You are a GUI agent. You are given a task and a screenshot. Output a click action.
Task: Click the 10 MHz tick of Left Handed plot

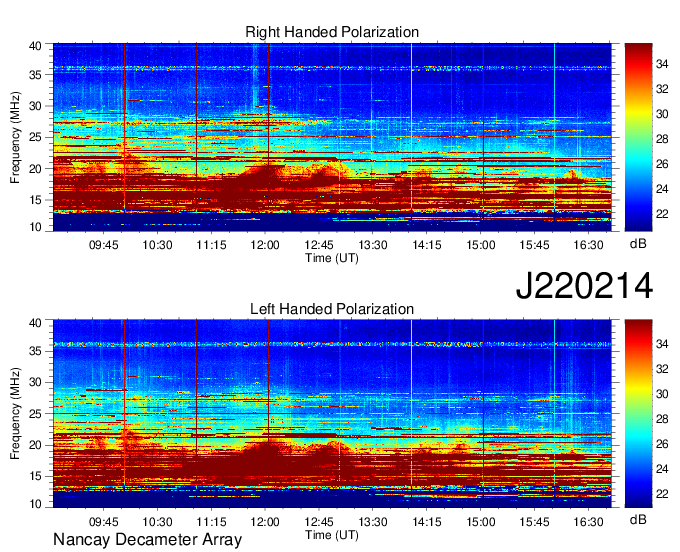35,504
